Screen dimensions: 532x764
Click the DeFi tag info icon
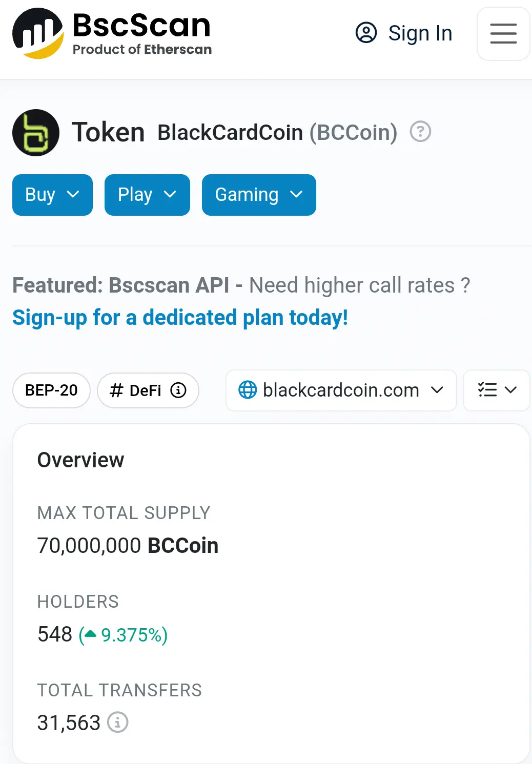pyautogui.click(x=178, y=390)
